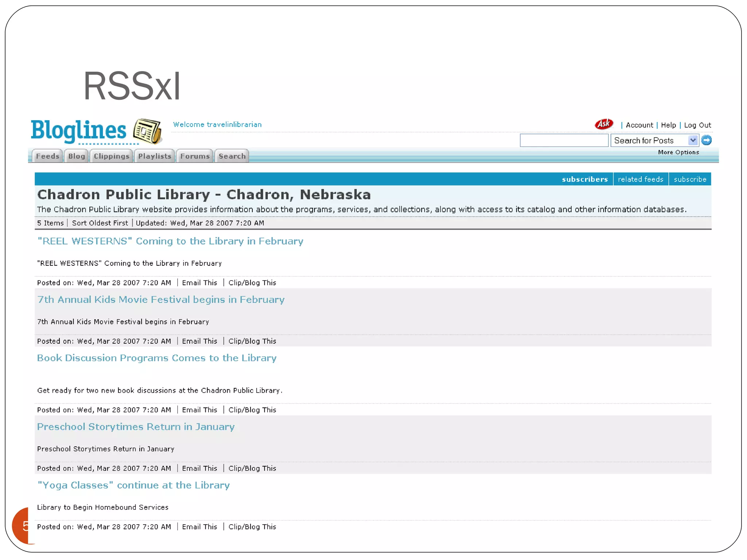Click the More Options link
747x560 pixels.
pos(678,152)
